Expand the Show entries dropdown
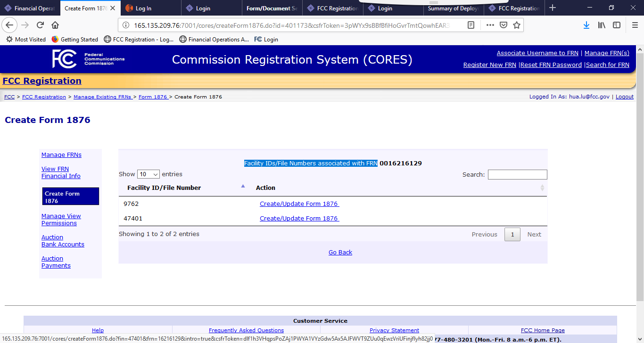This screenshot has width=644, height=343. coord(149,174)
